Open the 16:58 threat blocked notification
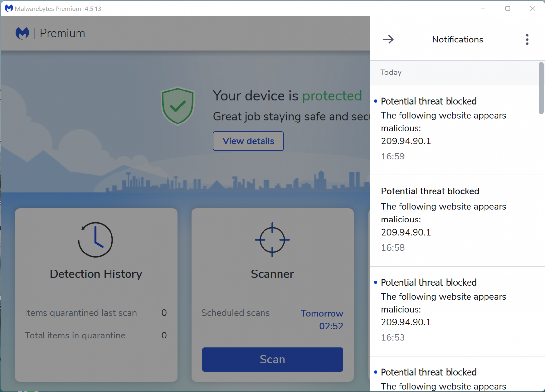Image resolution: width=545 pixels, height=392 pixels. click(x=458, y=221)
